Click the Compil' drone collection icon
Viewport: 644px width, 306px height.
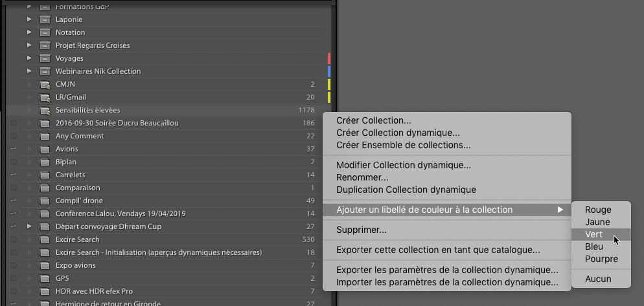click(x=44, y=201)
